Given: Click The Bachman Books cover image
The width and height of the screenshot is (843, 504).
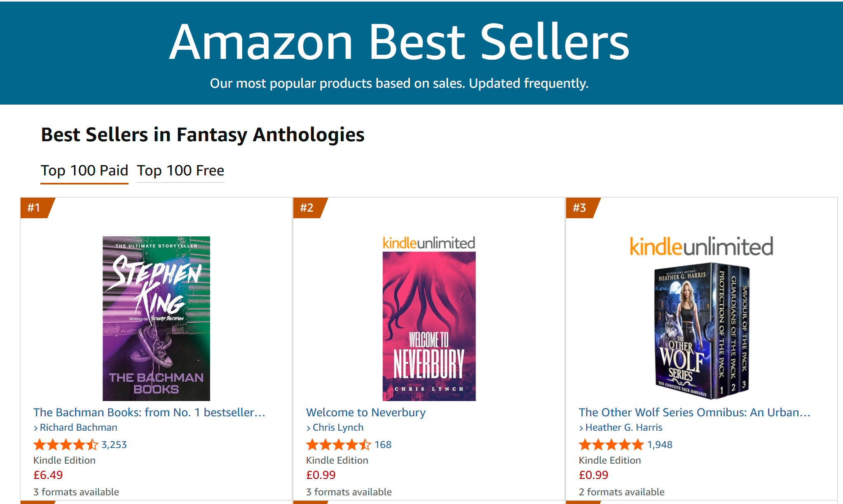Looking at the screenshot, I should click(156, 318).
